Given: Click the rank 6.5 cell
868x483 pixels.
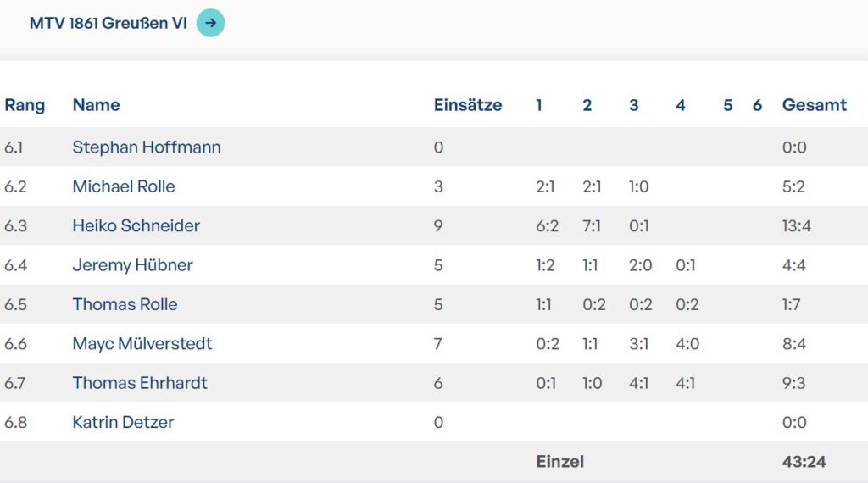Looking at the screenshot, I should (x=15, y=304).
